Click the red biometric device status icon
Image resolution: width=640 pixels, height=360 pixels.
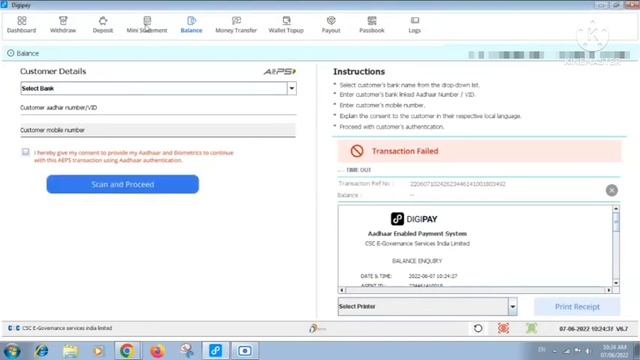pyautogui.click(x=503, y=328)
